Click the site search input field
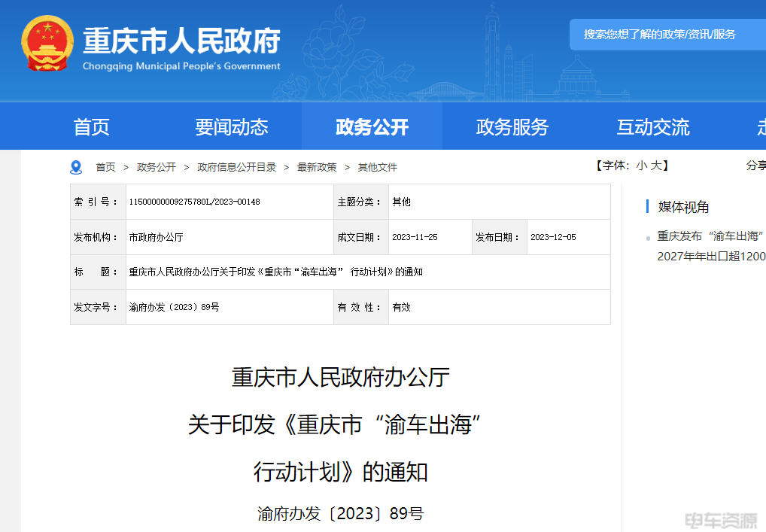766x532 pixels. pos(667,35)
